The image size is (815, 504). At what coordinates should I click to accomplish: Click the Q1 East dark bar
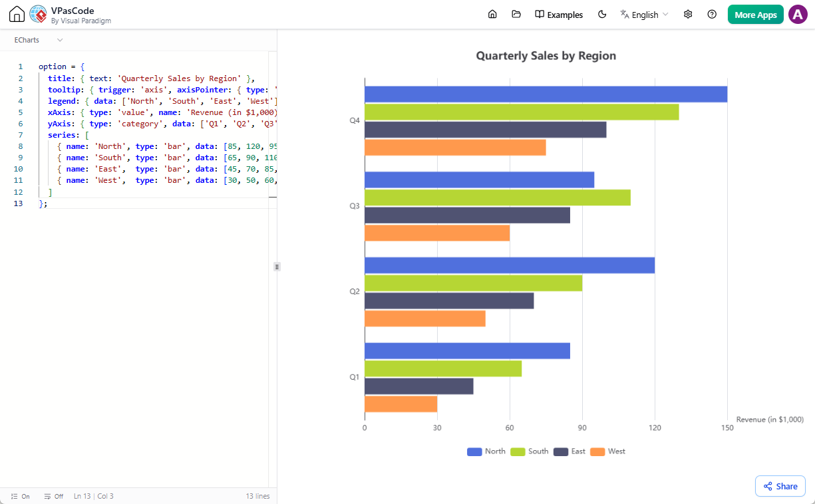pyautogui.click(x=419, y=386)
